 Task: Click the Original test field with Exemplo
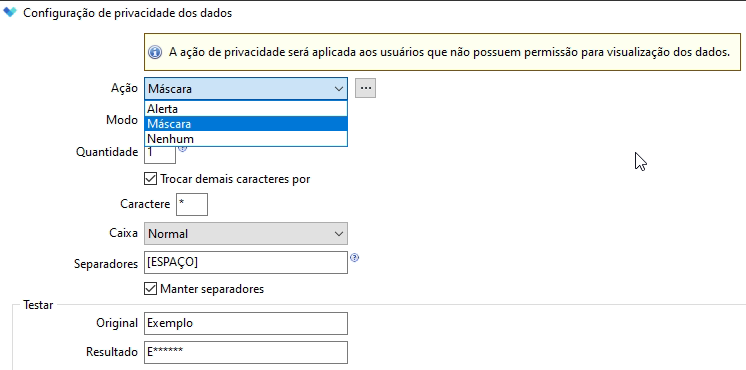click(246, 323)
